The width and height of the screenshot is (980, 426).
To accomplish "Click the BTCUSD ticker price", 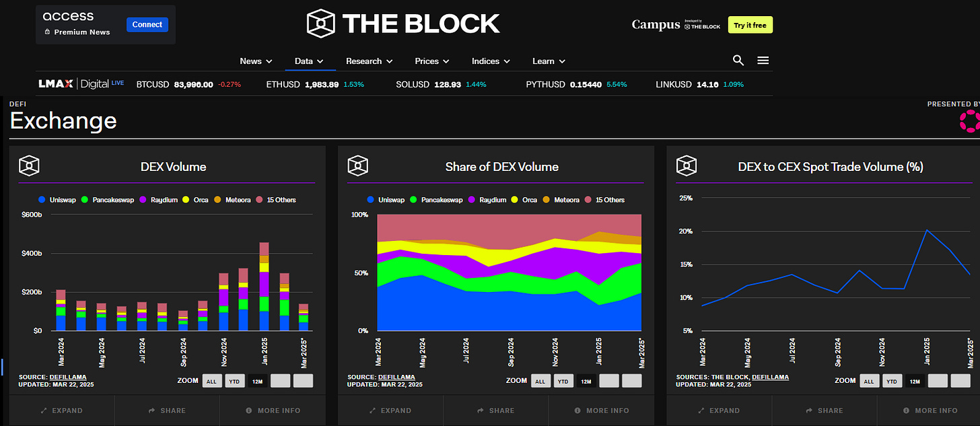I will click(193, 85).
